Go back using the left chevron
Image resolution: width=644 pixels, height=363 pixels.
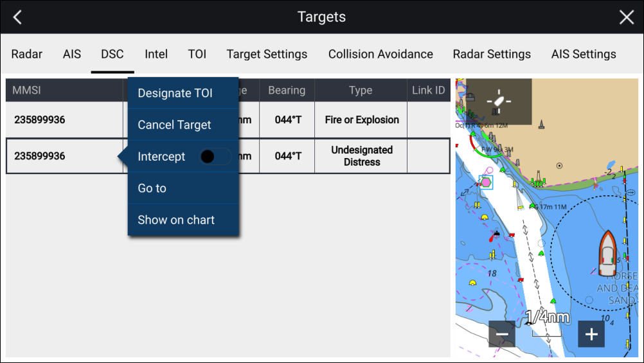click(x=17, y=17)
